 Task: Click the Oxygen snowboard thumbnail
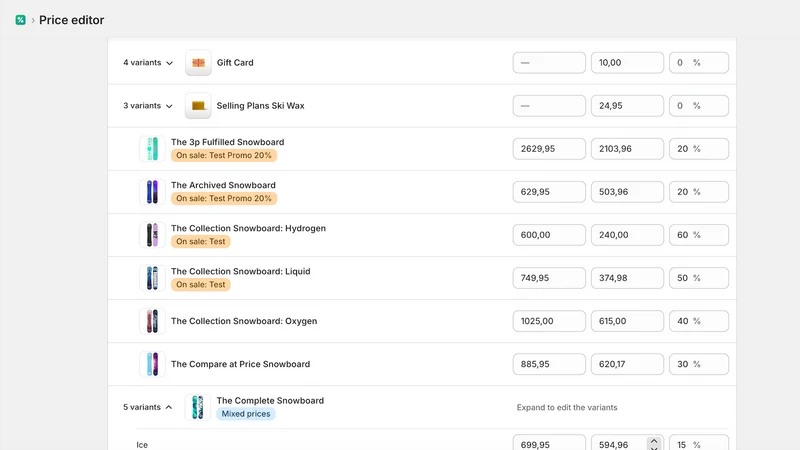click(152, 321)
